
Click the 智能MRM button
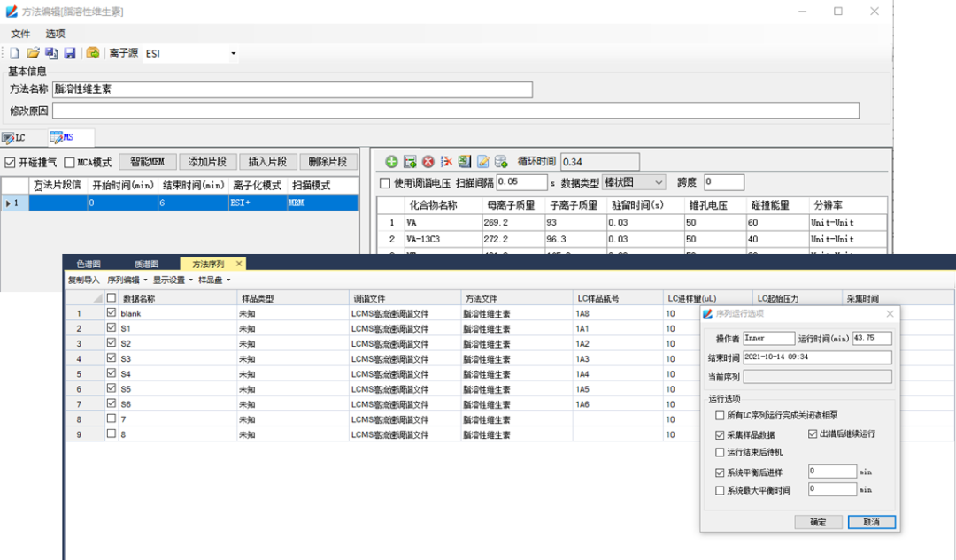click(x=147, y=162)
